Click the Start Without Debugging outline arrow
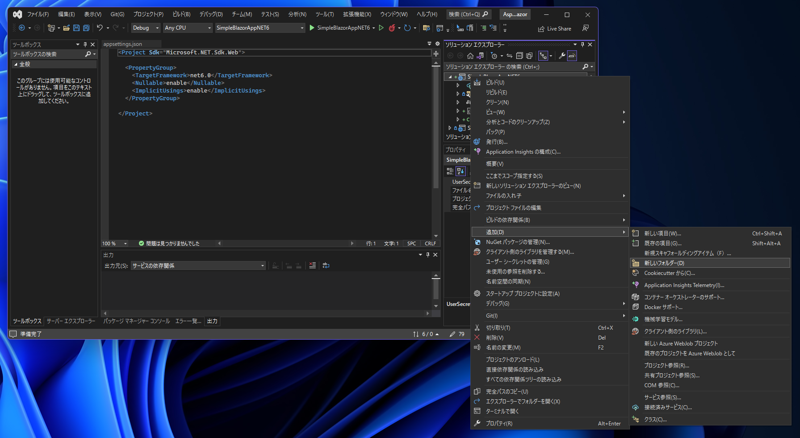Image resolution: width=800 pixels, height=438 pixels. (x=381, y=28)
